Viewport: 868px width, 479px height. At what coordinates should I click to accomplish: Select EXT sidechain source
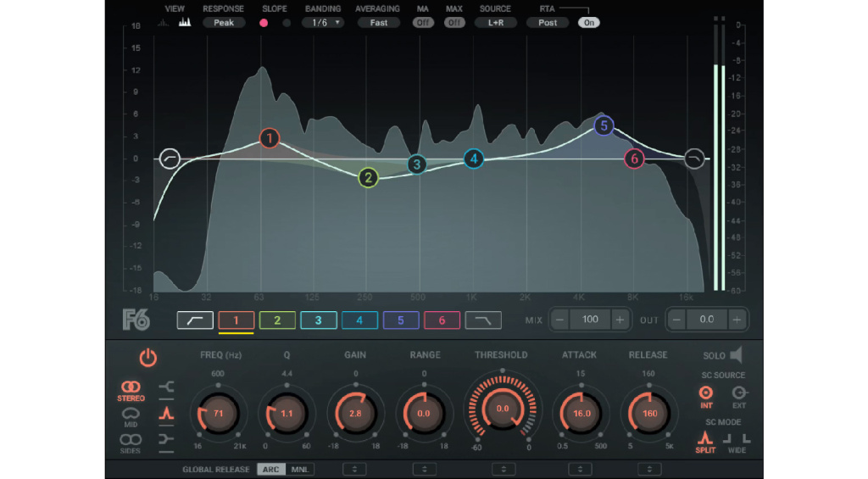(x=739, y=397)
